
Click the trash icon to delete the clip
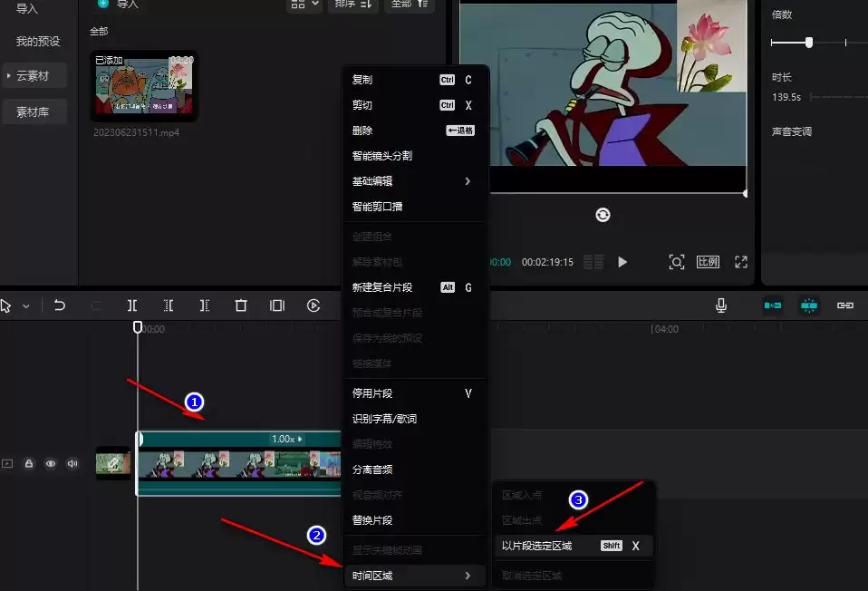(240, 305)
